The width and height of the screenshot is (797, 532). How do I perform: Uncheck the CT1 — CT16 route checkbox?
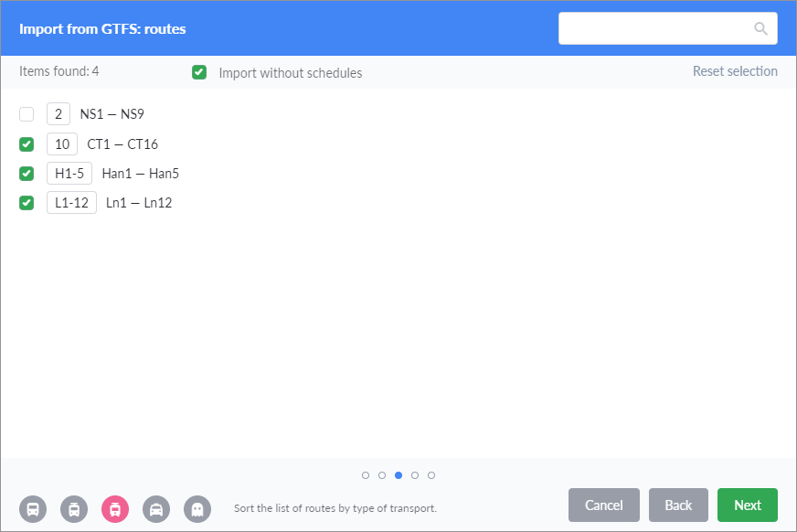pos(27,144)
